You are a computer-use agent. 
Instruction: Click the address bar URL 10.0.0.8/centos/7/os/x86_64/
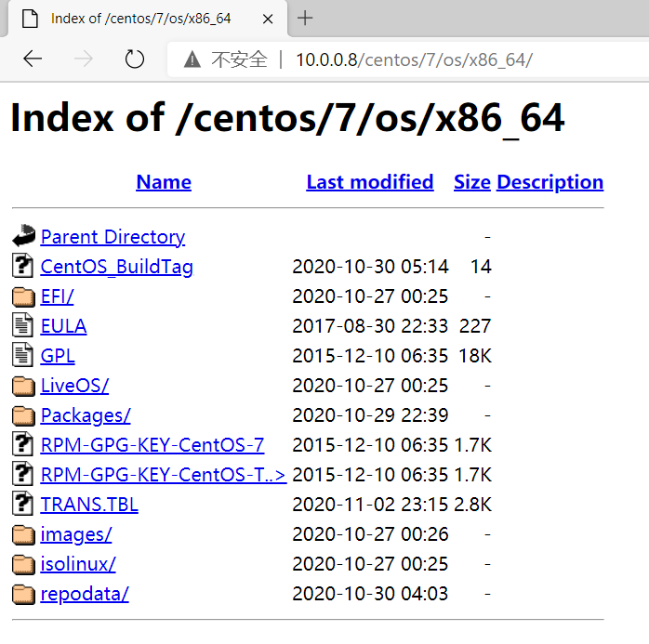[415, 60]
